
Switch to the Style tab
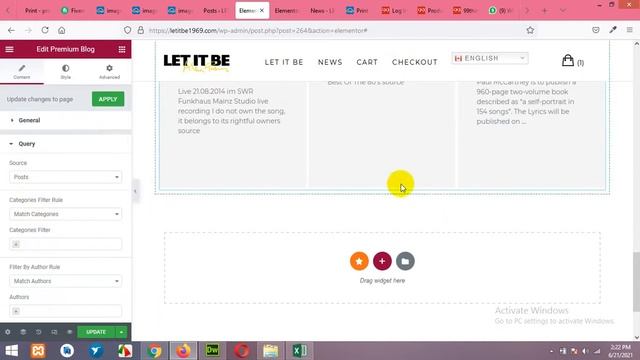tap(66, 71)
